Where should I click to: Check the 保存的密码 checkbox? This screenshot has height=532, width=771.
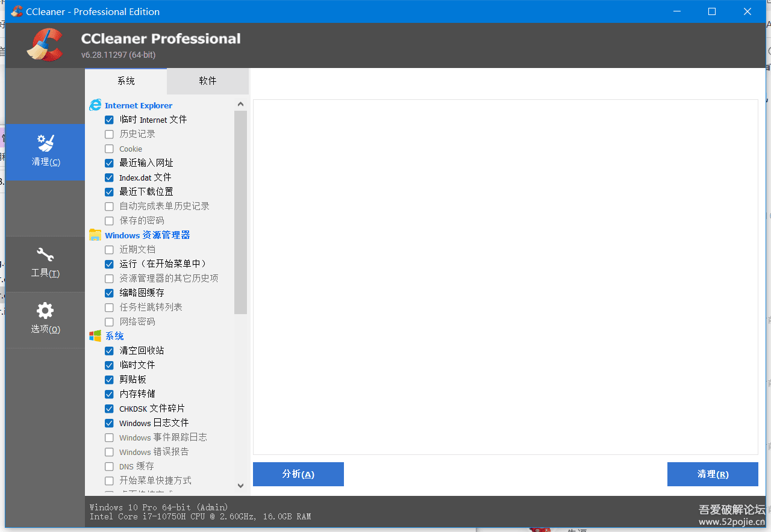pyautogui.click(x=109, y=221)
